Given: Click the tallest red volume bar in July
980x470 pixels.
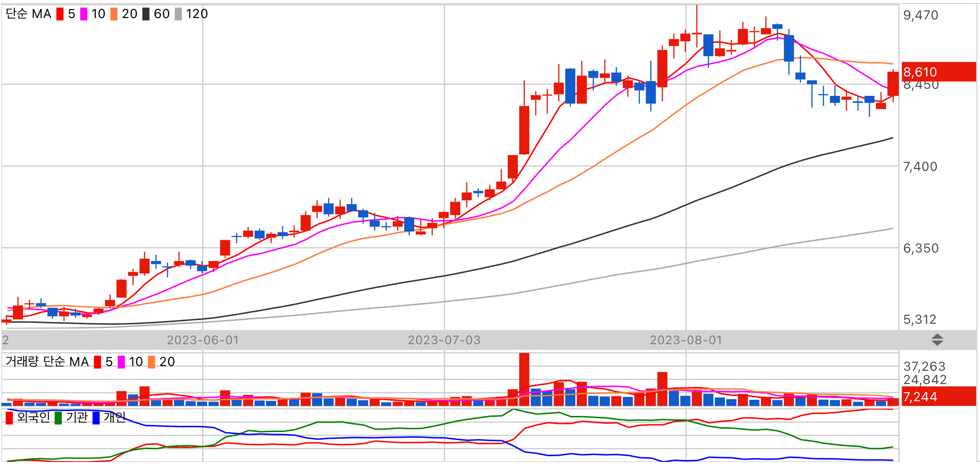Looking at the screenshot, I should pos(524,379).
